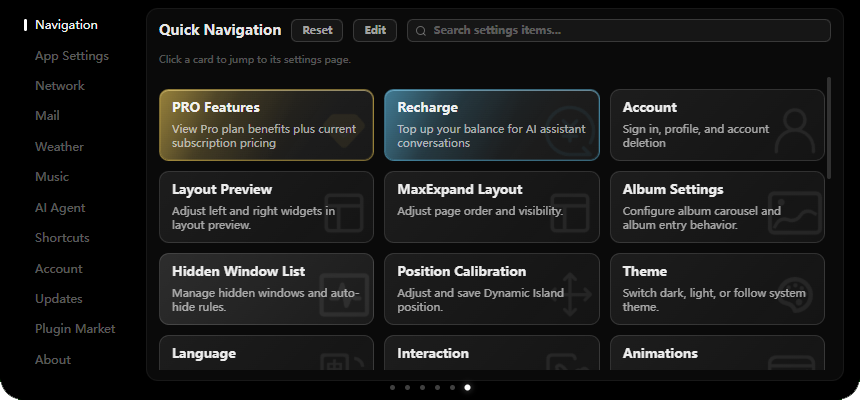This screenshot has height=400, width=860.
Task: Open the Theme settings card
Action: coord(717,289)
